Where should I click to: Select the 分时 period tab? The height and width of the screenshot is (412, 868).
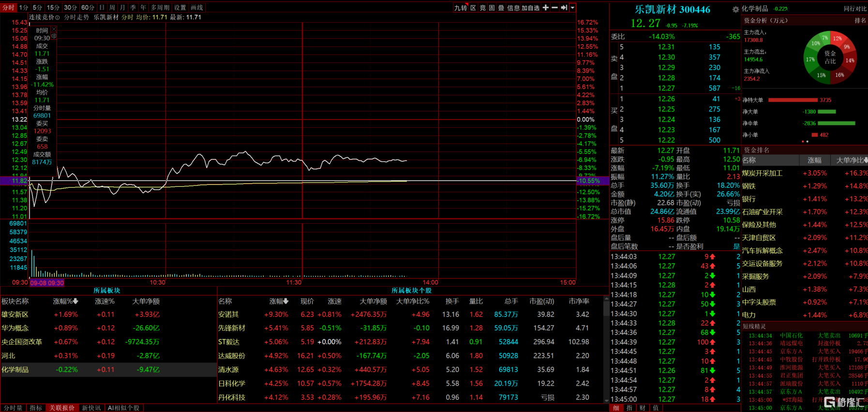8,8
